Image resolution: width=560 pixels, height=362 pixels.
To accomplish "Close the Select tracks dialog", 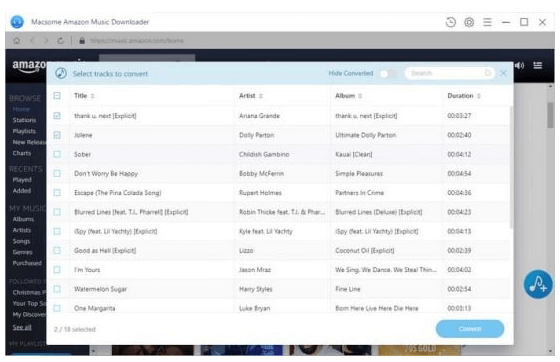I will 503,73.
